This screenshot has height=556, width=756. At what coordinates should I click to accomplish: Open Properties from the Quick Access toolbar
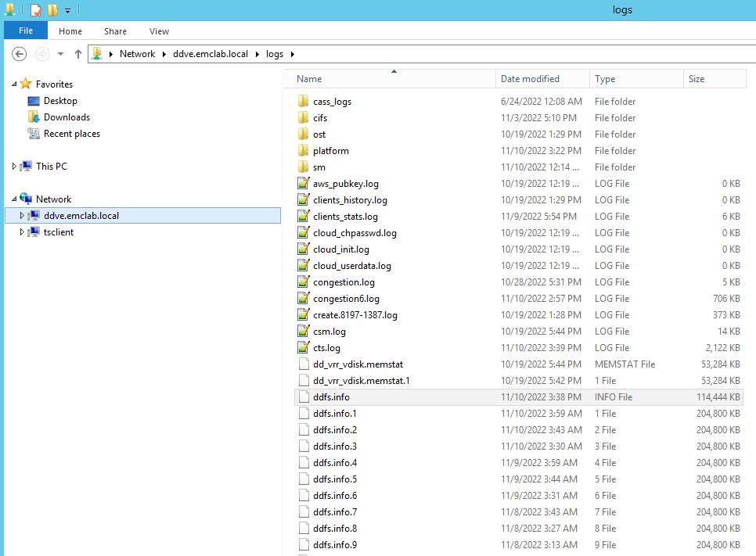(x=36, y=10)
